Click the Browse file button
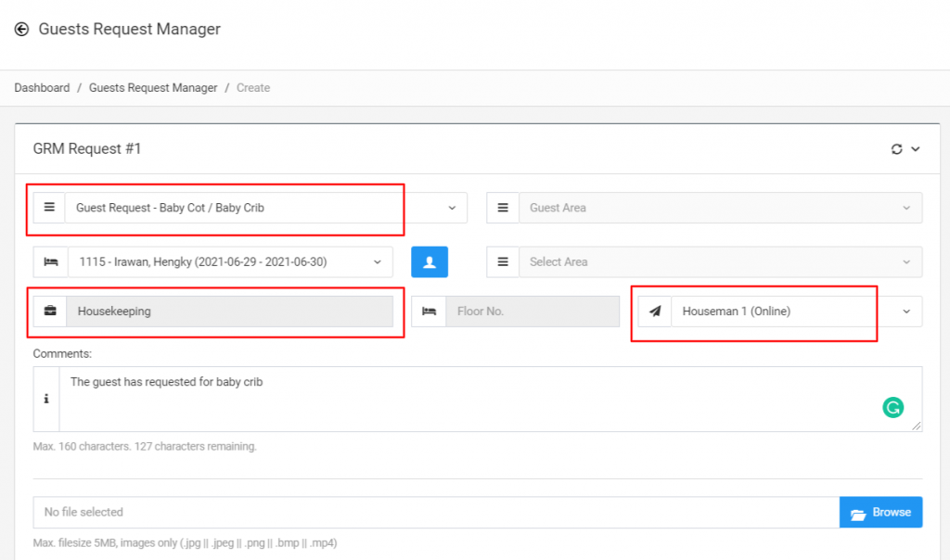 [881, 512]
